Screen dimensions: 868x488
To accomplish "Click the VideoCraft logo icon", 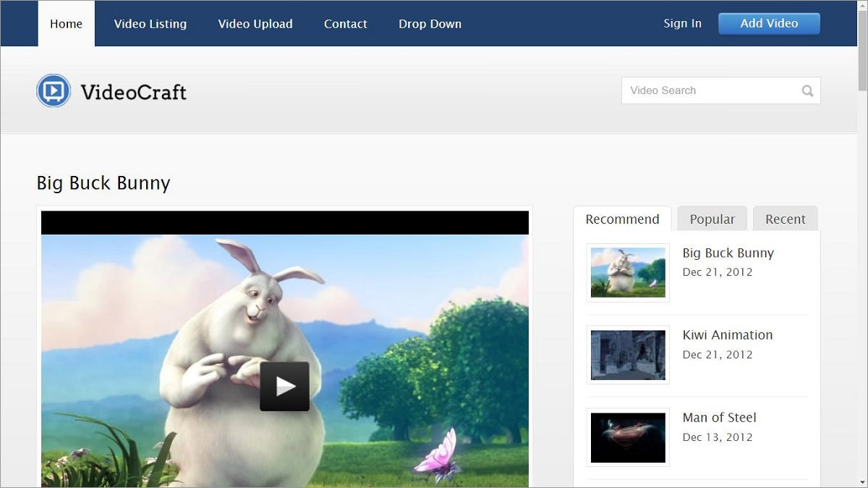I will point(54,91).
